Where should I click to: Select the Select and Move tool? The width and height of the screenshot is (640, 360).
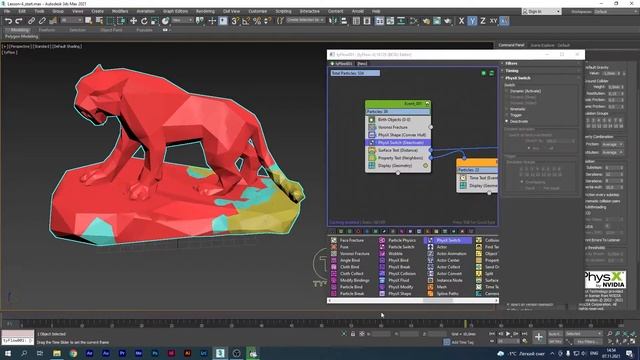coord(133,20)
